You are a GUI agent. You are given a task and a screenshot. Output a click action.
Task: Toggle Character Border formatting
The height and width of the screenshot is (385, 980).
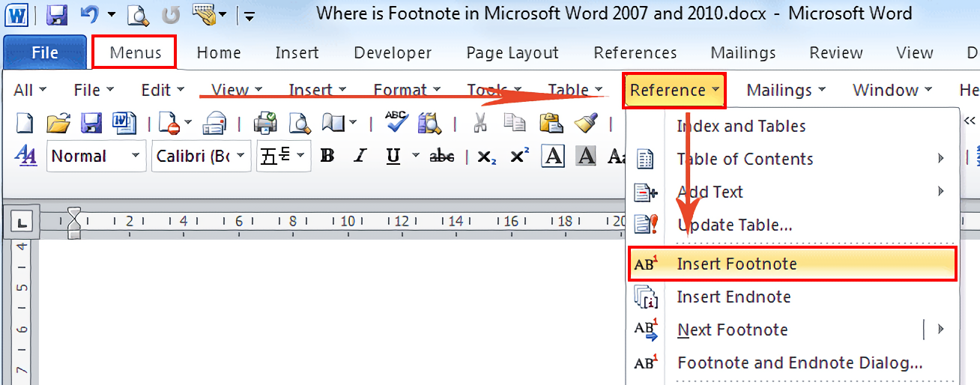[553, 156]
